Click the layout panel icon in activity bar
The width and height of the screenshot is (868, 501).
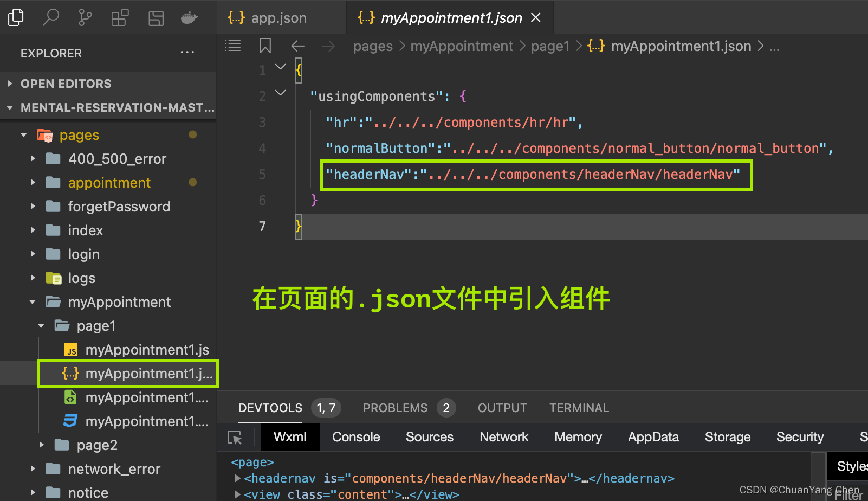click(x=156, y=18)
